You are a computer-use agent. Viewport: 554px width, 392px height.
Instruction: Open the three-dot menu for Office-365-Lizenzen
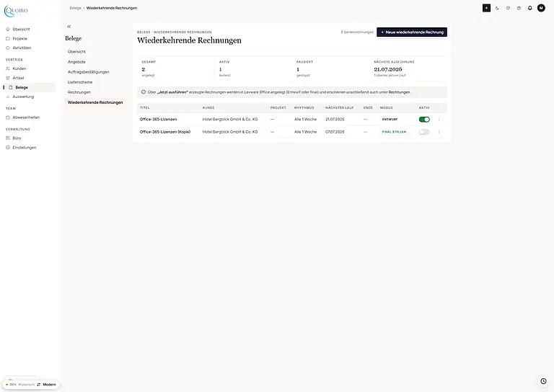(439, 120)
